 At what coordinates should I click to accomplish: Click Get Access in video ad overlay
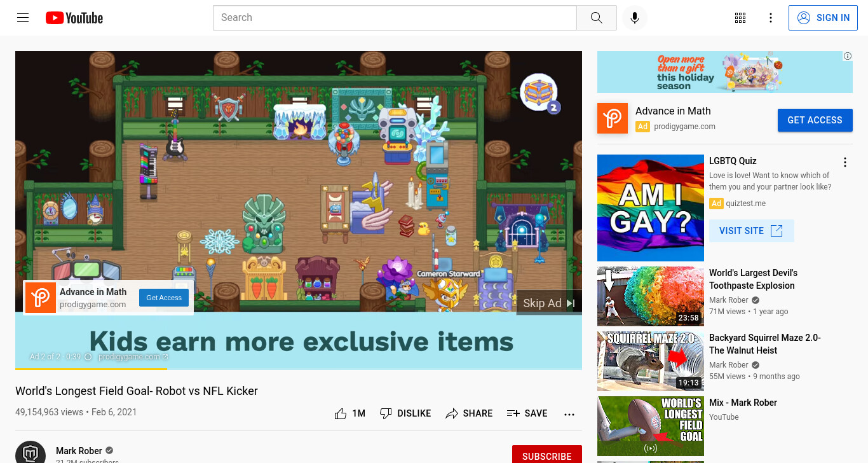click(x=164, y=298)
